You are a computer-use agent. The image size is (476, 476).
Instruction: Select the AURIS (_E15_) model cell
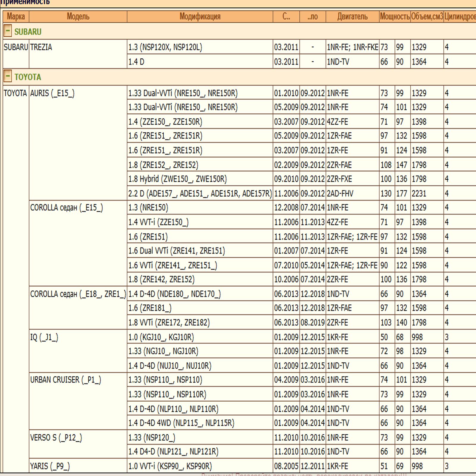coord(52,93)
